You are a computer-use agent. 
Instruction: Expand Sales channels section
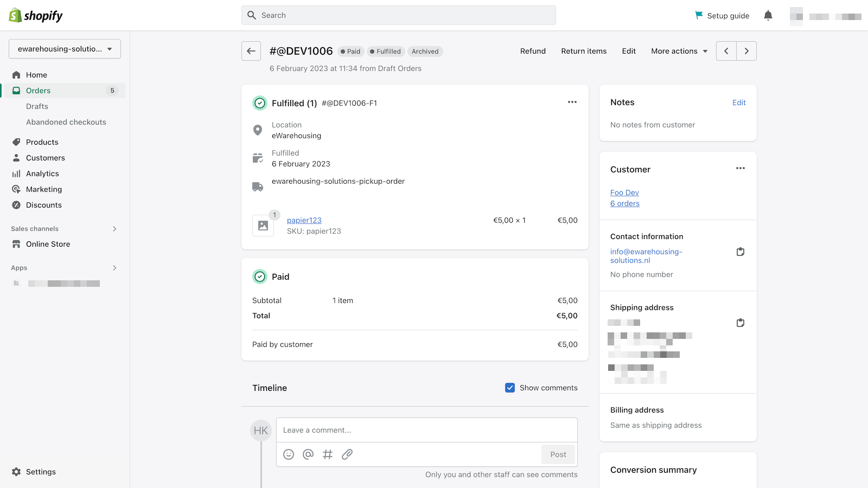(x=114, y=229)
